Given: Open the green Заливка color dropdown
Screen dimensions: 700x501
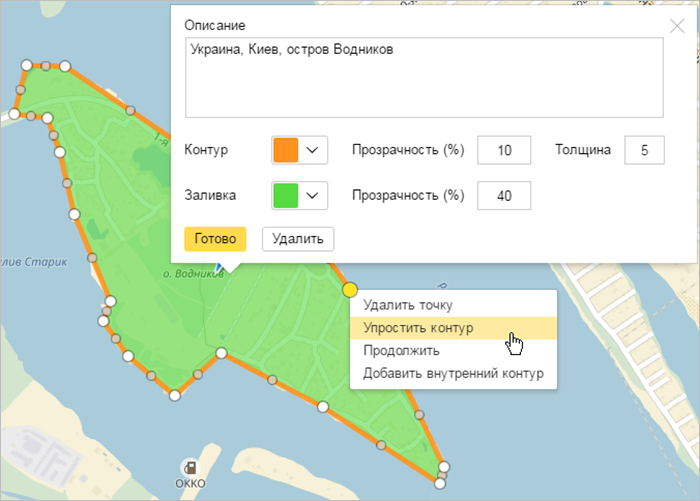Looking at the screenshot, I should pyautogui.click(x=314, y=195).
